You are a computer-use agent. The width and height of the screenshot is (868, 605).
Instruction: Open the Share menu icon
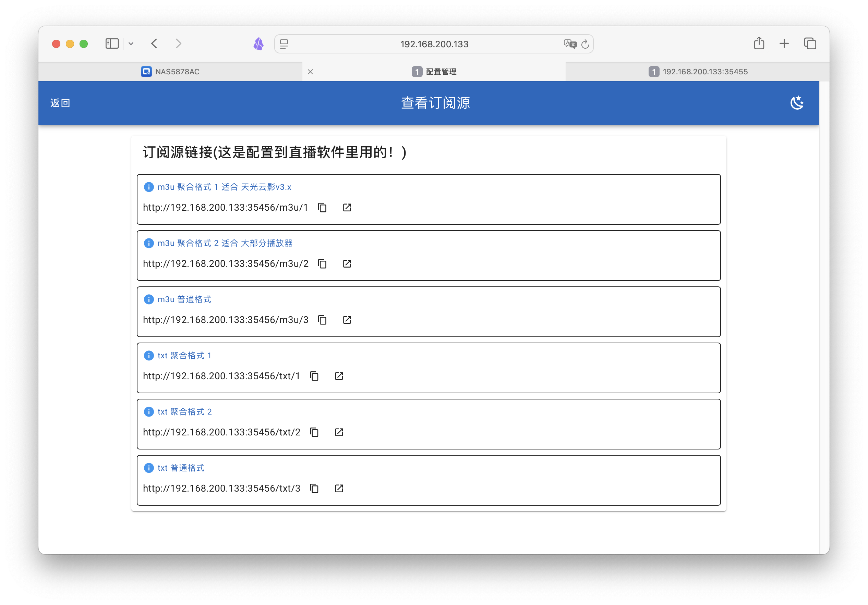point(759,44)
